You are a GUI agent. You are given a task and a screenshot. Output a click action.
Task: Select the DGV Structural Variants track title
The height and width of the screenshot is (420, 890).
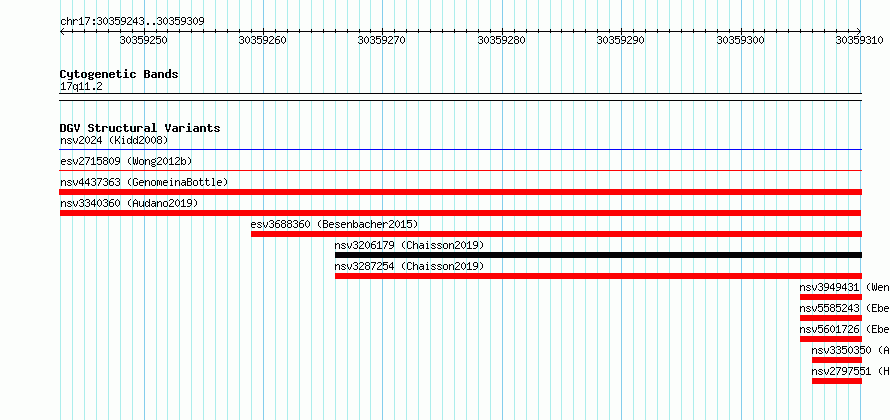point(140,128)
